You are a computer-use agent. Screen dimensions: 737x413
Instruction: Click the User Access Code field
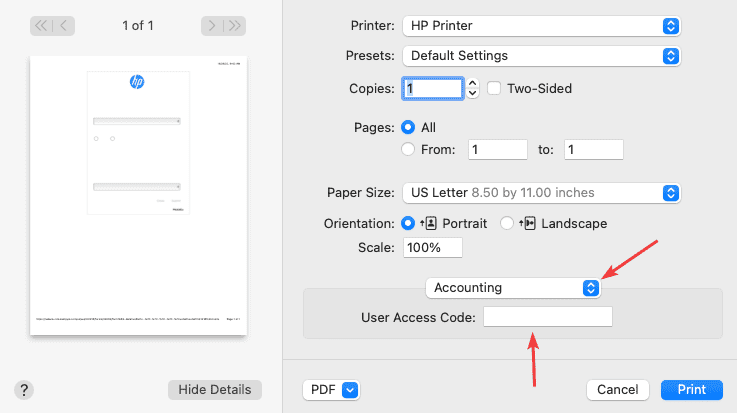[x=547, y=318]
